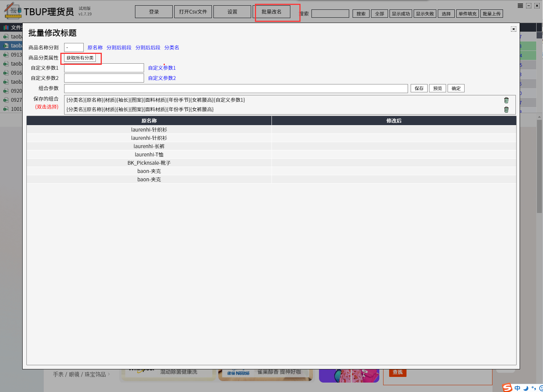The height and width of the screenshot is (392, 543).
Task: Insert the 分割后前段 link token
Action: 119,47
